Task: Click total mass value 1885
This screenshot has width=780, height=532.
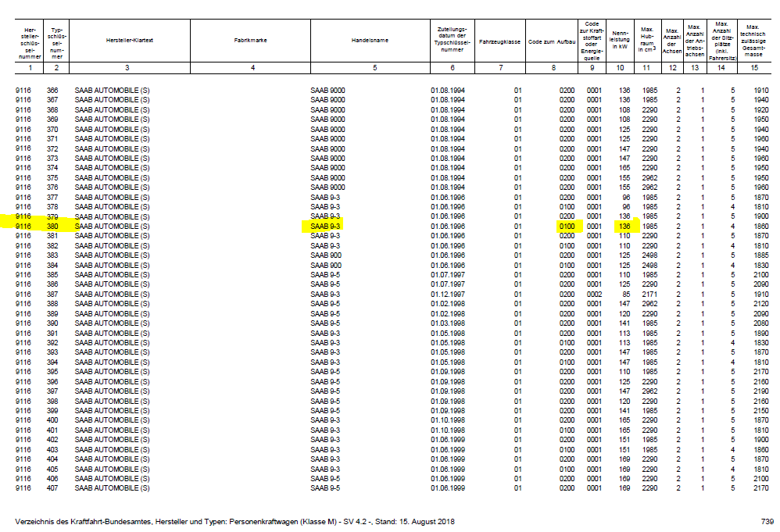Action: [x=761, y=255]
